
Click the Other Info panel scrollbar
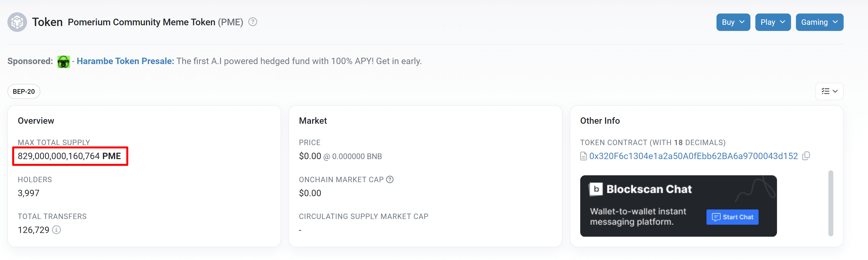[831, 203]
